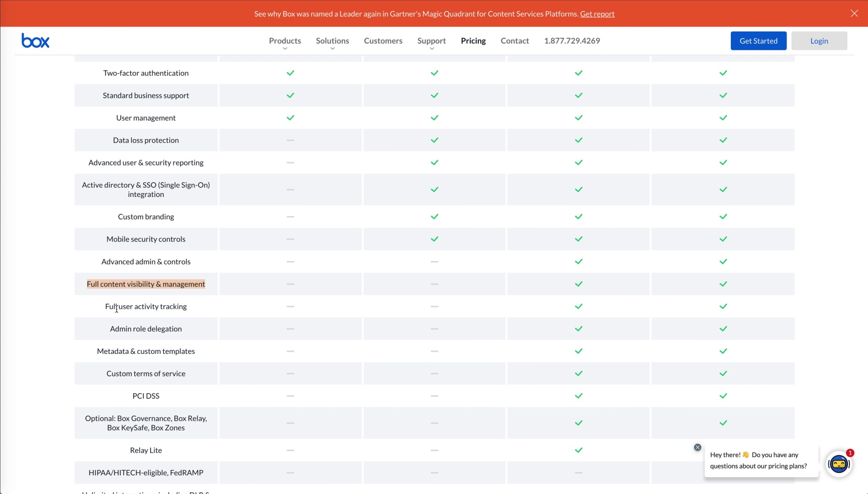Open the chat assistant robot icon
This screenshot has height=494, width=868.
coord(839,463)
